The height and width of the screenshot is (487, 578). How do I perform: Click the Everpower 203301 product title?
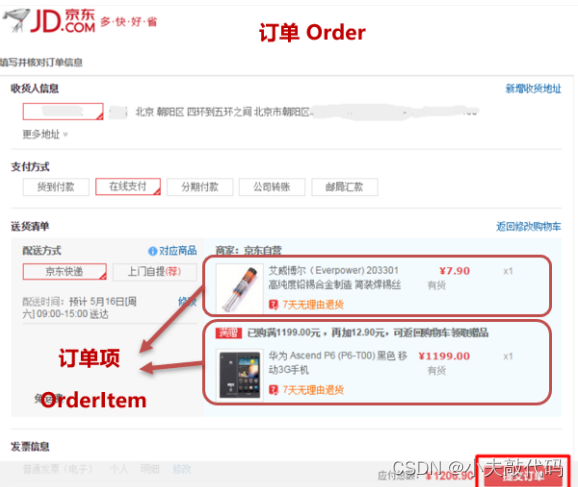coord(334,271)
